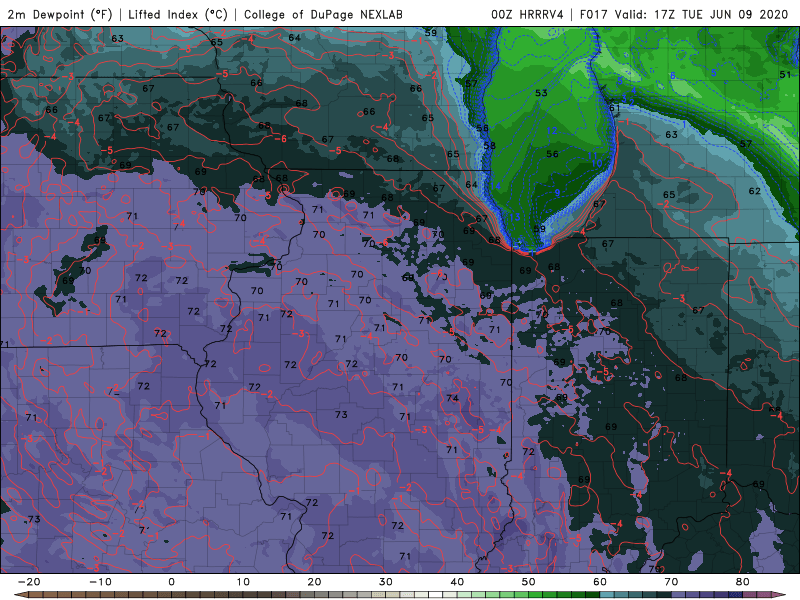Click the blue '9' lifted index contour label
The width and height of the screenshot is (800, 600).
coord(557,192)
